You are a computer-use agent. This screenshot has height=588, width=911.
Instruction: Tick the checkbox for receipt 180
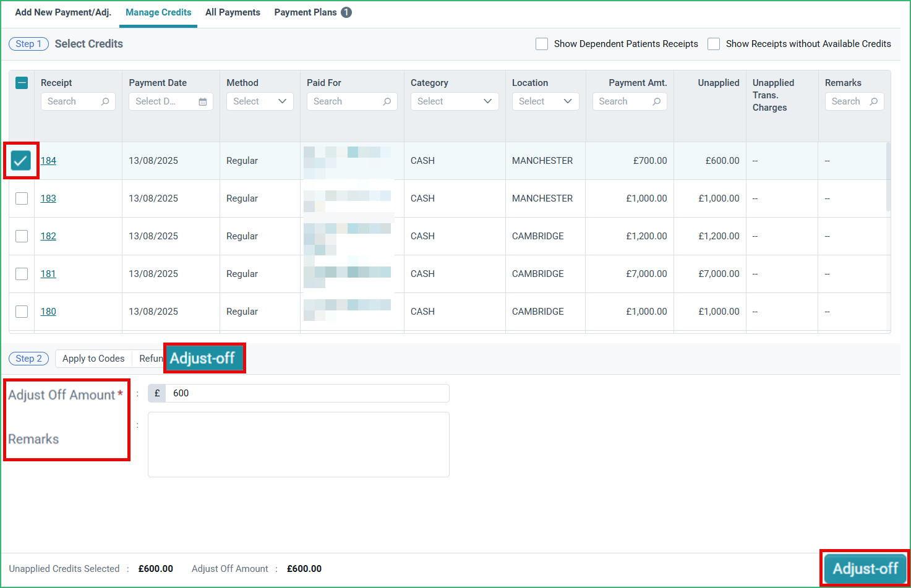pos(22,312)
